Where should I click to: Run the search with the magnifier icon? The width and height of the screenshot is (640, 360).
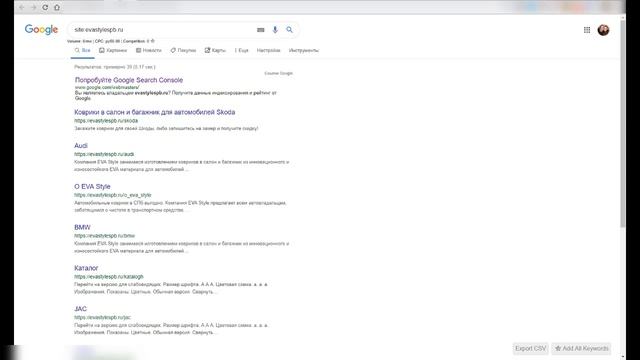[x=289, y=30]
